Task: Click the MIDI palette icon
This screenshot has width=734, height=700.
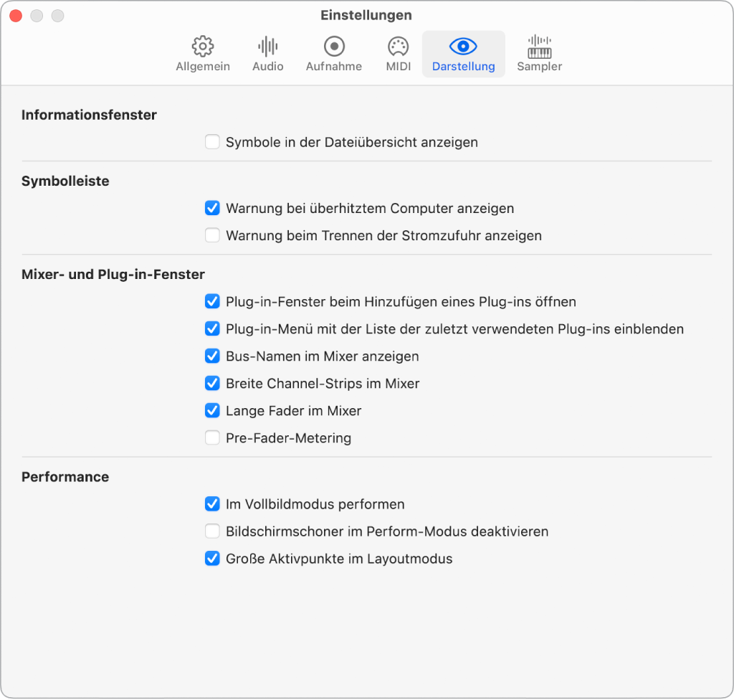Action: coord(398,47)
